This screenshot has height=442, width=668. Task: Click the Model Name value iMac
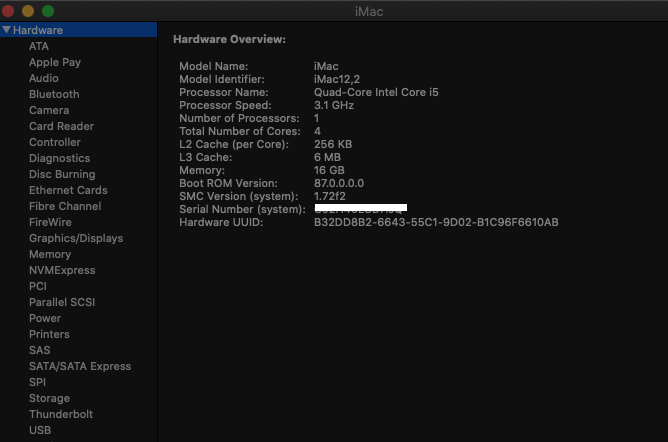[x=326, y=66]
